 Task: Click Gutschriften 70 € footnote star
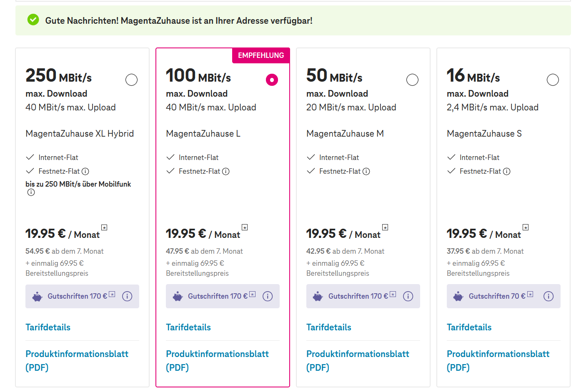click(x=530, y=294)
